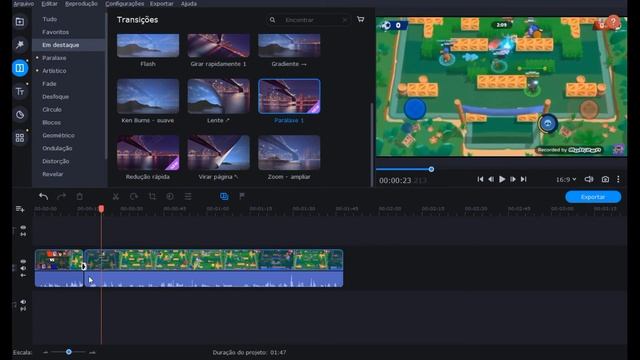Viewport: 640px width, 360px height.
Task: Open clip properties icon
Action: tap(188, 196)
